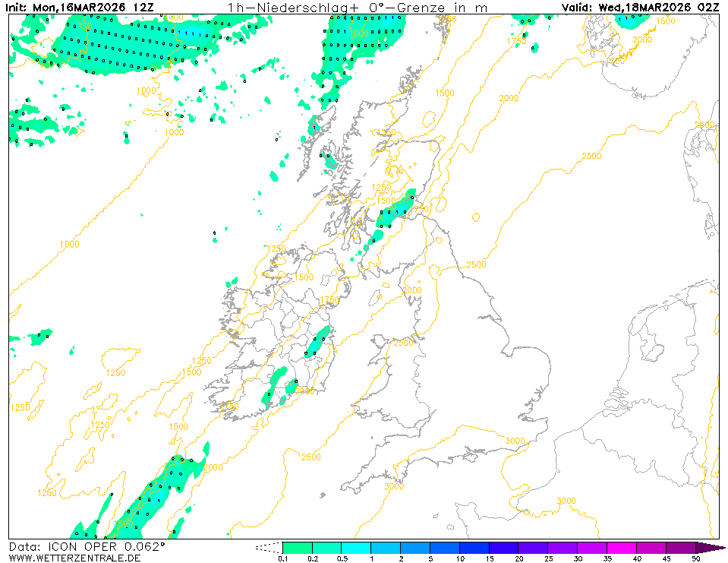Click the legend tick label '50'
This screenshot has height=563, width=728.
tap(696, 558)
